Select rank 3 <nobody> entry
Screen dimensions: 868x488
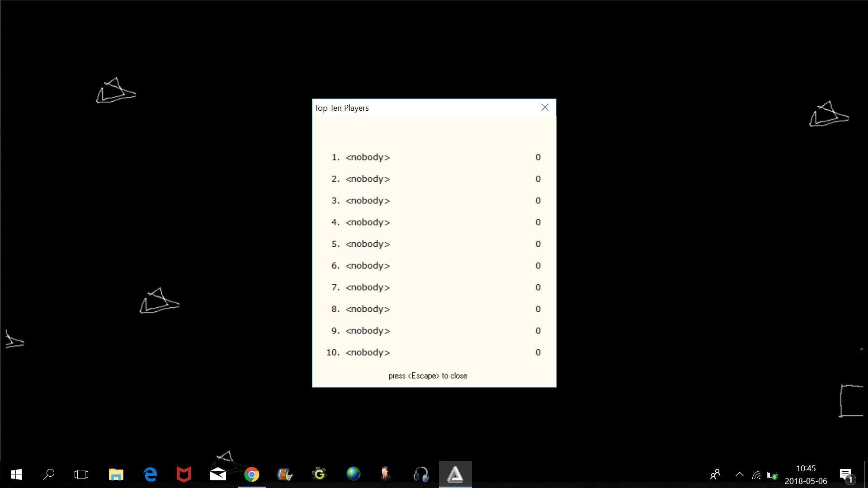pyautogui.click(x=368, y=201)
